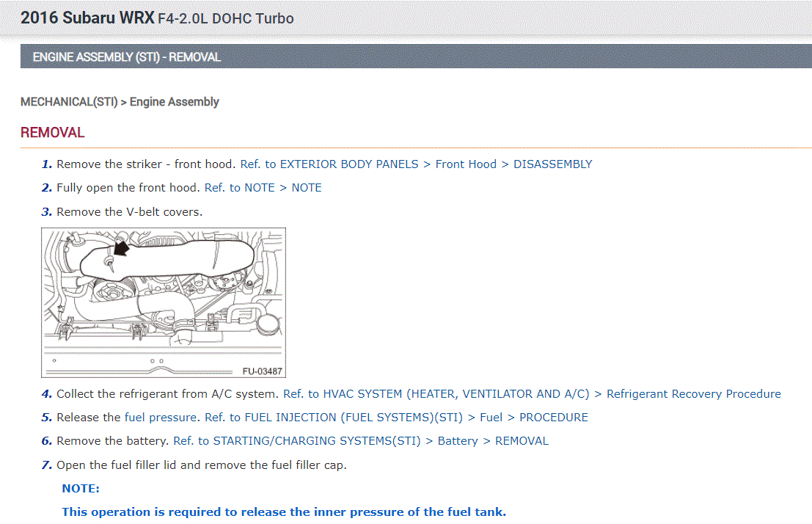
Task: Click the 'Release the' text in step 5
Action: pos(89,418)
